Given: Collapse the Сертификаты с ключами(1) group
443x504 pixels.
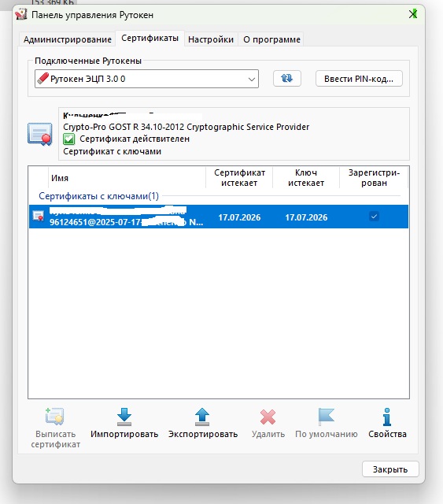Looking at the screenshot, I should [98, 196].
